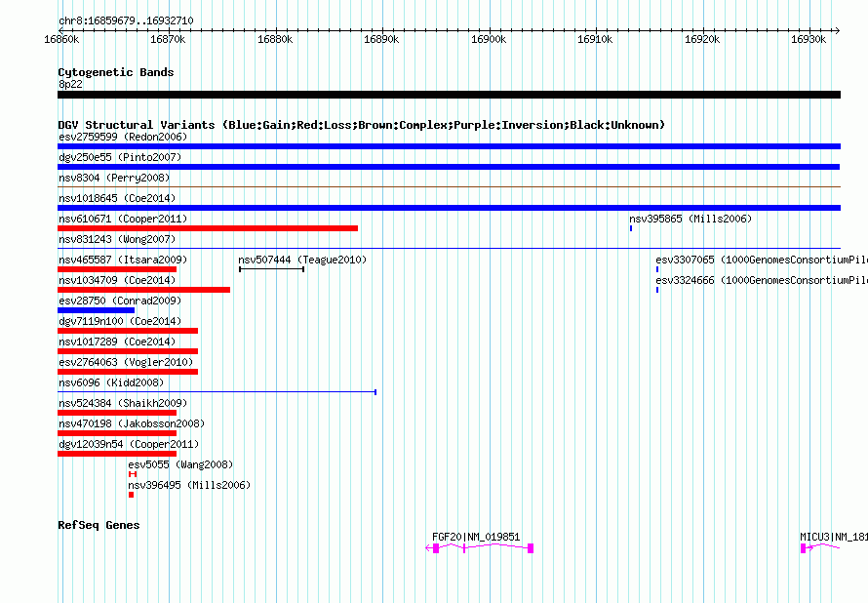Click the small blue esv3307065 marker

coord(657,269)
